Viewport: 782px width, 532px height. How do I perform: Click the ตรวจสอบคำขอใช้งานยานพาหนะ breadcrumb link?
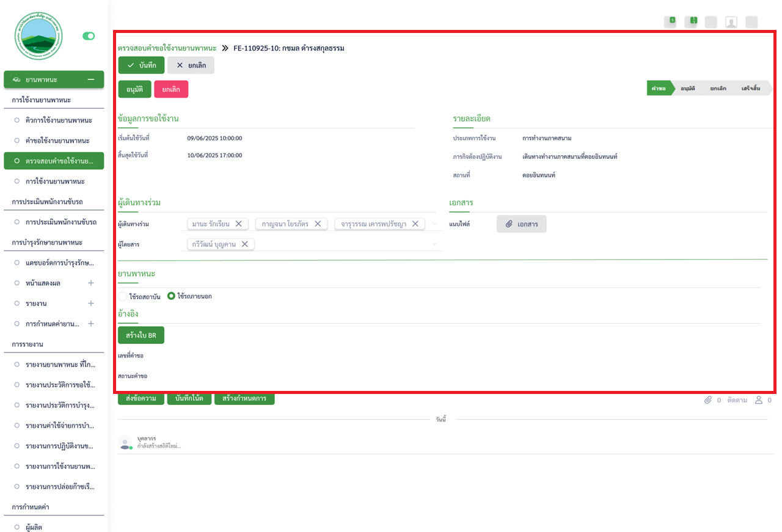pos(167,48)
